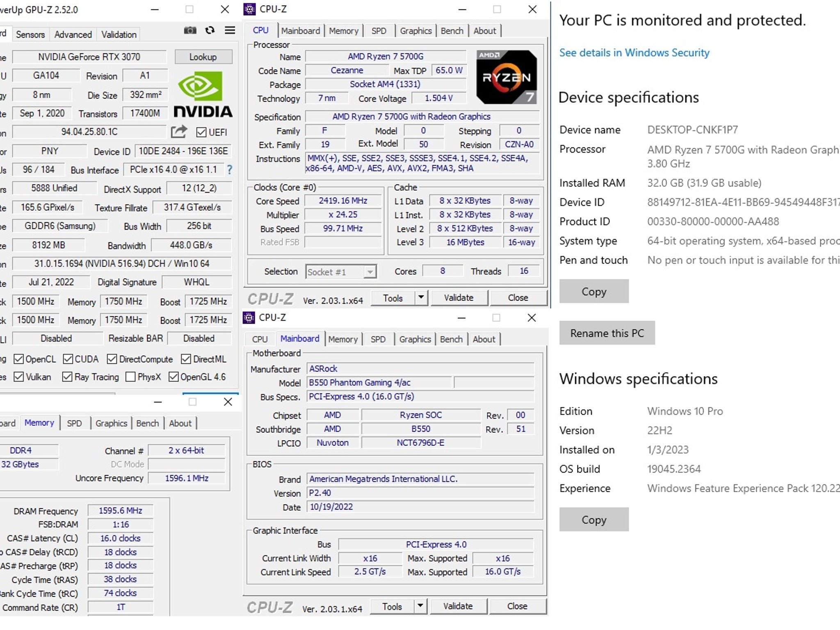Select the Graphics tab in the top CPU-Z

coord(415,30)
